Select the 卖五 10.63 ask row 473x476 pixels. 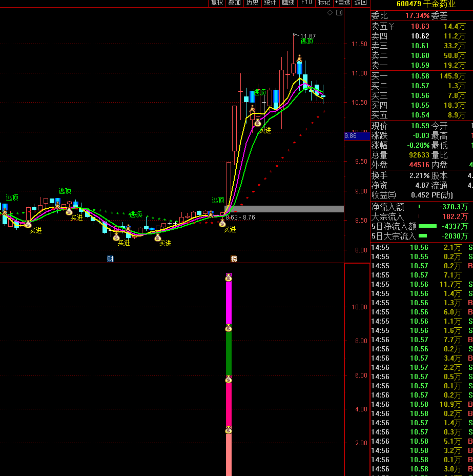(x=422, y=26)
